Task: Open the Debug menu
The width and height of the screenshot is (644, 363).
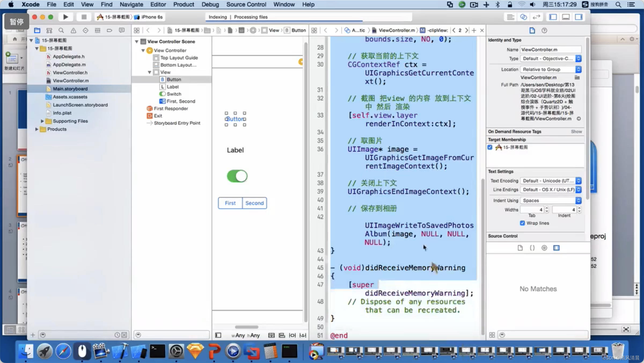Action: (210, 4)
